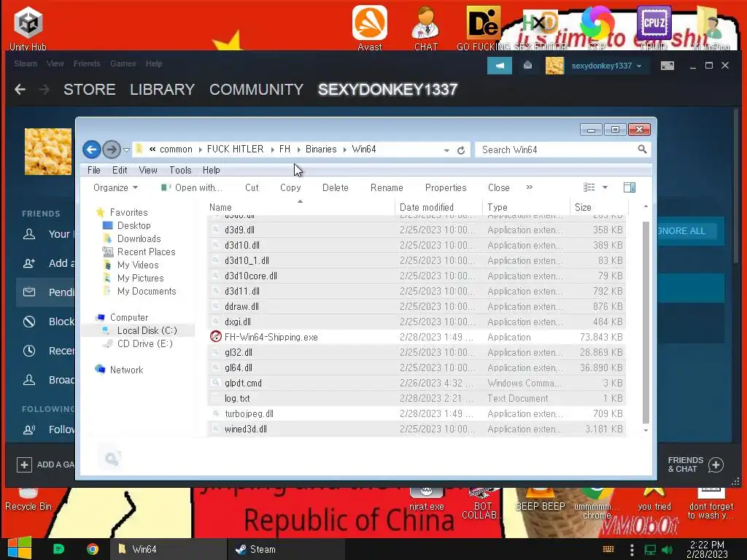This screenshot has width=747, height=560.
Task: Select Recent Places in navigation pane
Action: pos(146,252)
